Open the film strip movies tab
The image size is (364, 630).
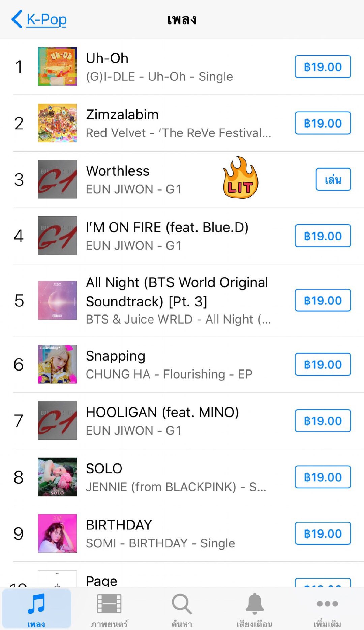pyautogui.click(x=109, y=608)
